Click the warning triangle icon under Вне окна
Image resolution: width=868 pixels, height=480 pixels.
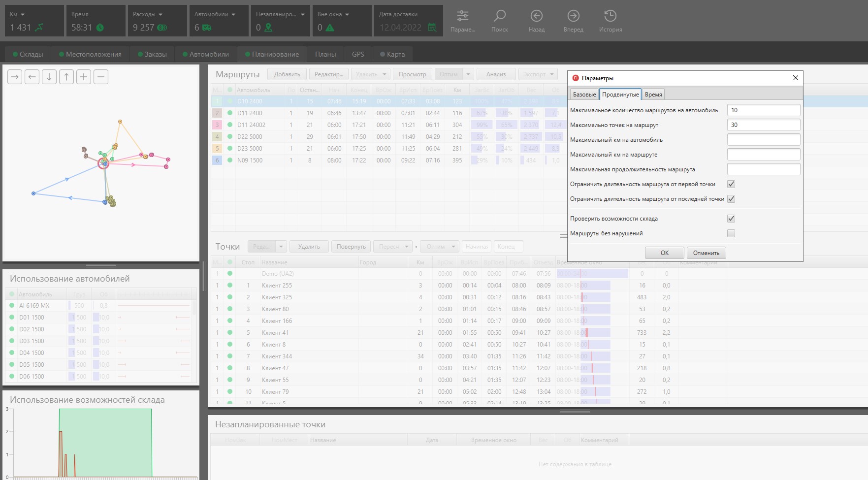330,28
